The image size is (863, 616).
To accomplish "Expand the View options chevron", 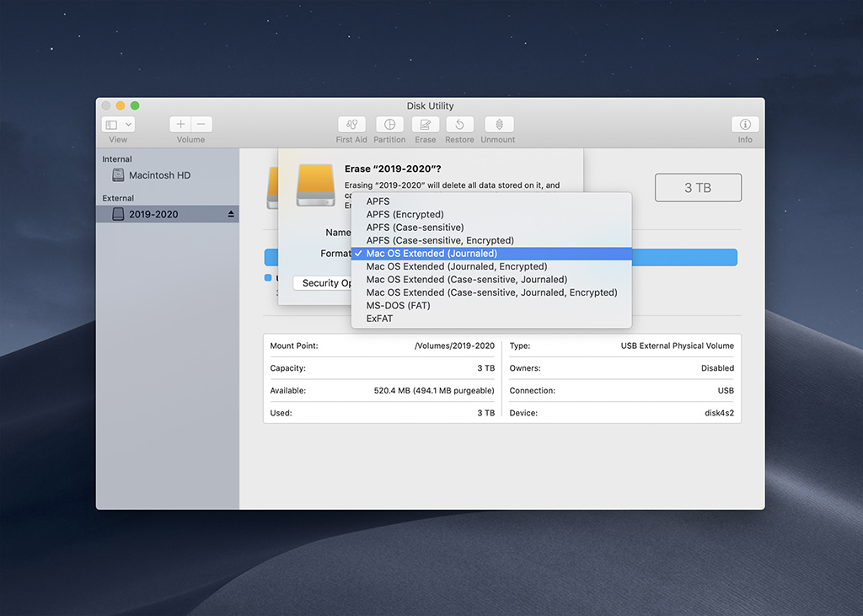I will click(x=128, y=125).
